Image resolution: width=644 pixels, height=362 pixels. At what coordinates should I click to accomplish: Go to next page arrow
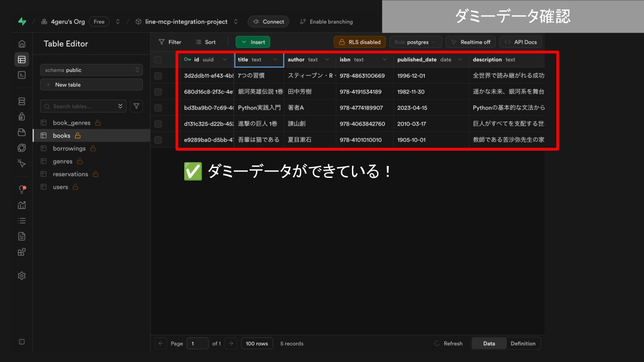click(x=231, y=343)
